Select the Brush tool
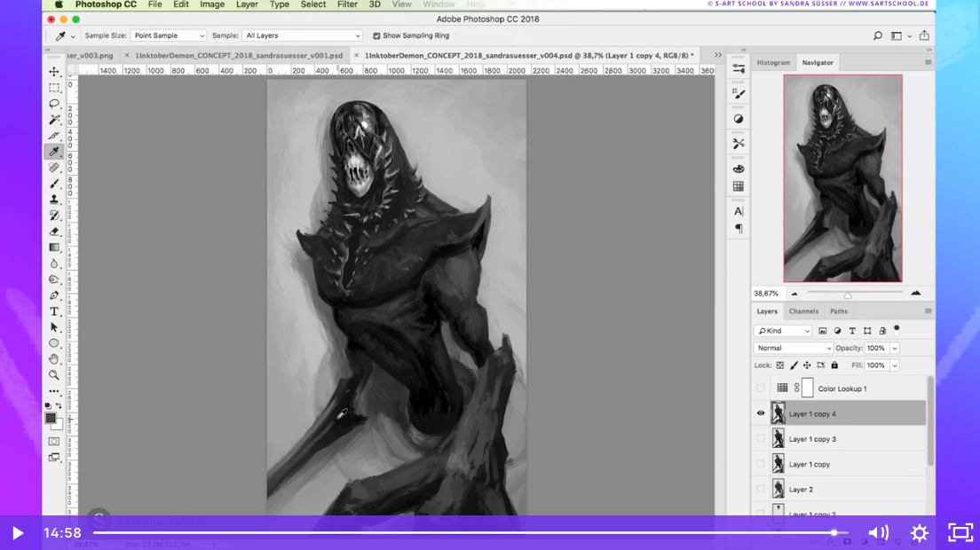Image resolution: width=980 pixels, height=550 pixels. [x=54, y=184]
